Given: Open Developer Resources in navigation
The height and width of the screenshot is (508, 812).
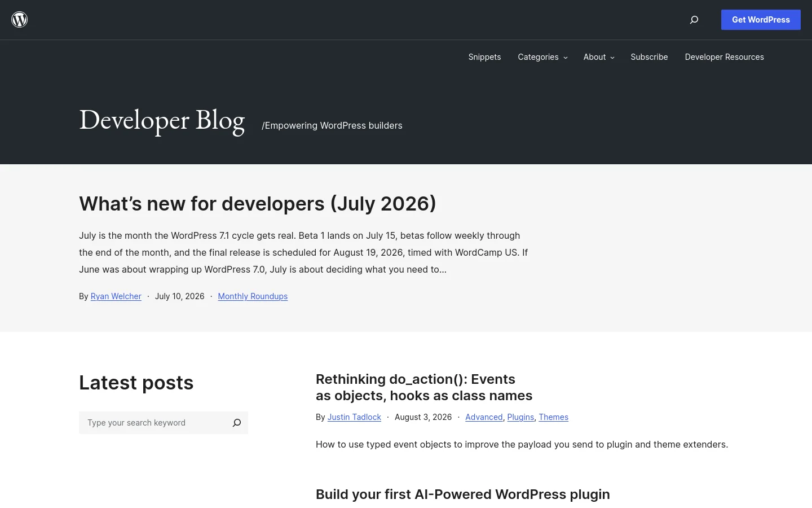Looking at the screenshot, I should [x=724, y=57].
